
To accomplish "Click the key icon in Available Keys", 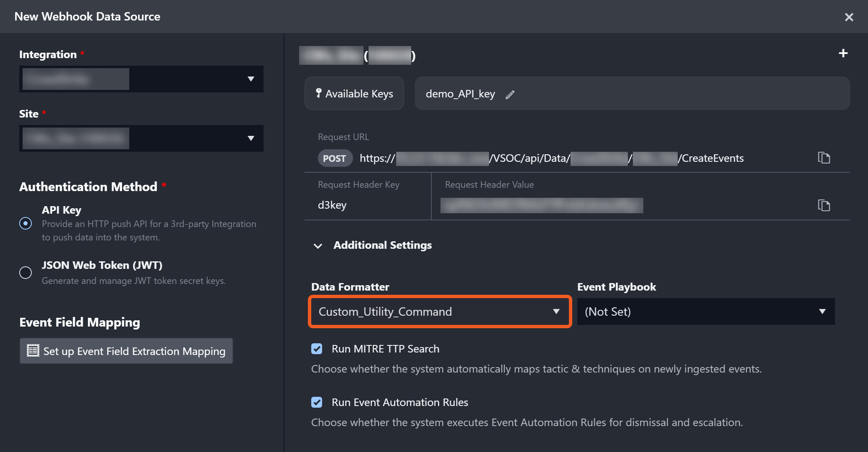I will click(319, 93).
